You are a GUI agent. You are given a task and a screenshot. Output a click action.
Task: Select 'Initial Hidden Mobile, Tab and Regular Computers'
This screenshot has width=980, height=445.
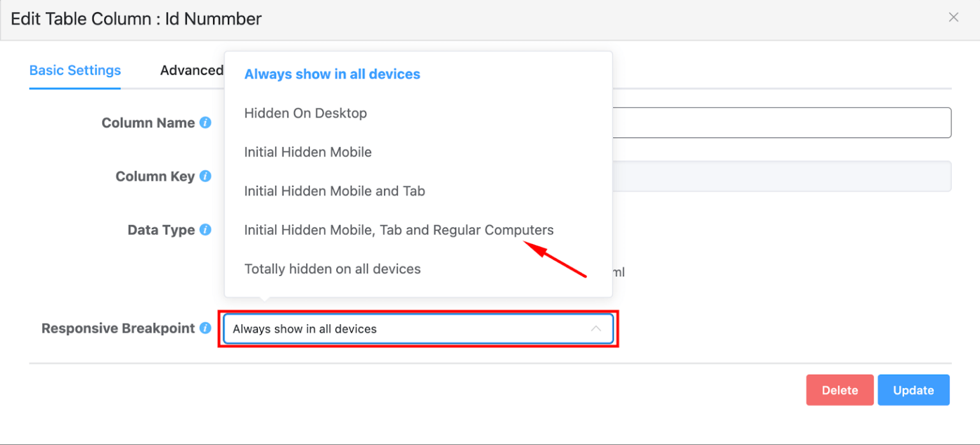tap(399, 230)
